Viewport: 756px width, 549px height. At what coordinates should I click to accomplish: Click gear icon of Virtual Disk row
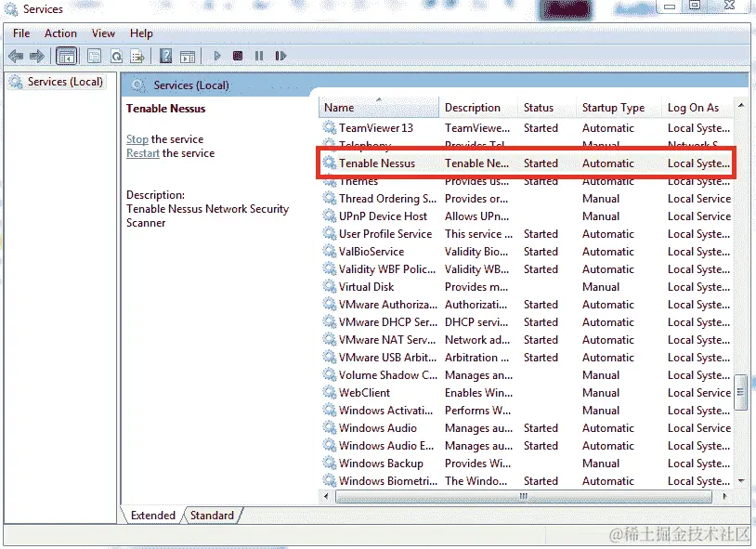(x=330, y=286)
